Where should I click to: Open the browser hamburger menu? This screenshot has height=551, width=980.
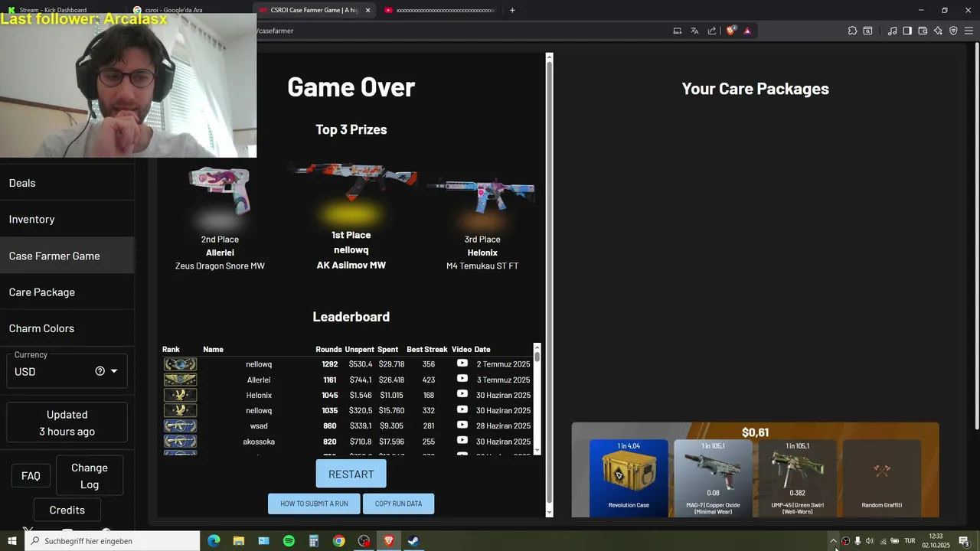pos(969,31)
